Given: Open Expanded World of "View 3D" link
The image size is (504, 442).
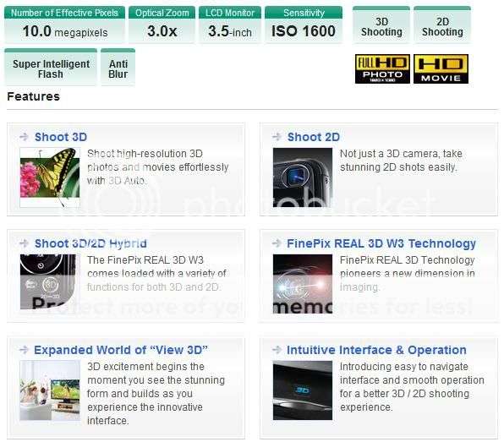Looking at the screenshot, I should (x=121, y=350).
